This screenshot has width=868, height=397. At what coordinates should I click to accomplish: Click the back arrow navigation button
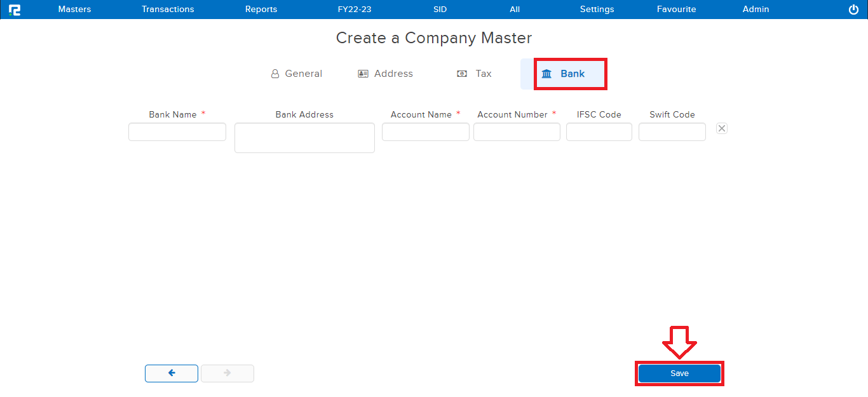[172, 373]
